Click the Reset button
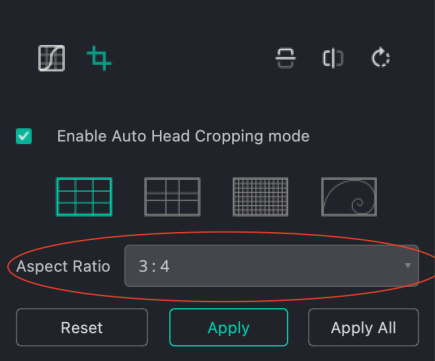This screenshot has height=361, width=435. [82, 327]
